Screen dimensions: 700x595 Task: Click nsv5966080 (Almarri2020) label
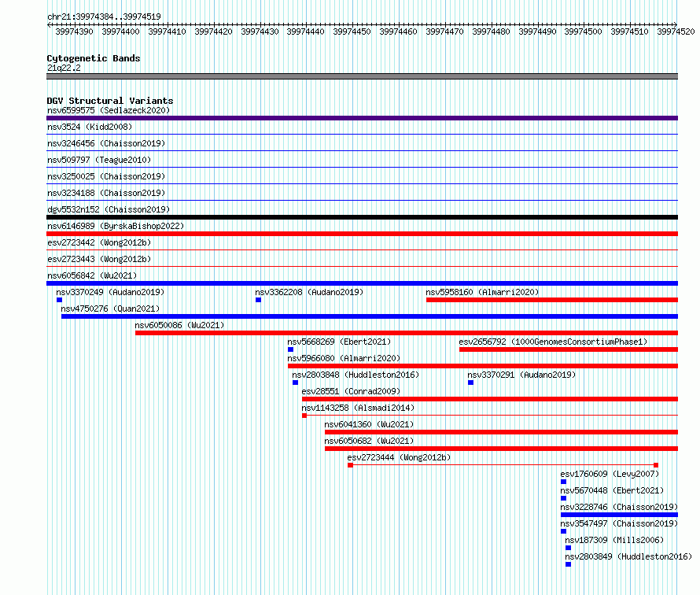(x=344, y=358)
